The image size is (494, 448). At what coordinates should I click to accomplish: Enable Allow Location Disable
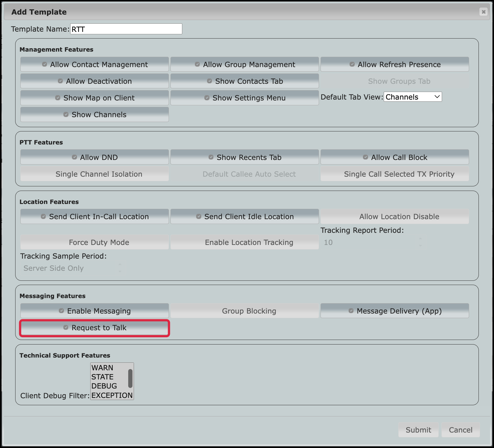[395, 217]
